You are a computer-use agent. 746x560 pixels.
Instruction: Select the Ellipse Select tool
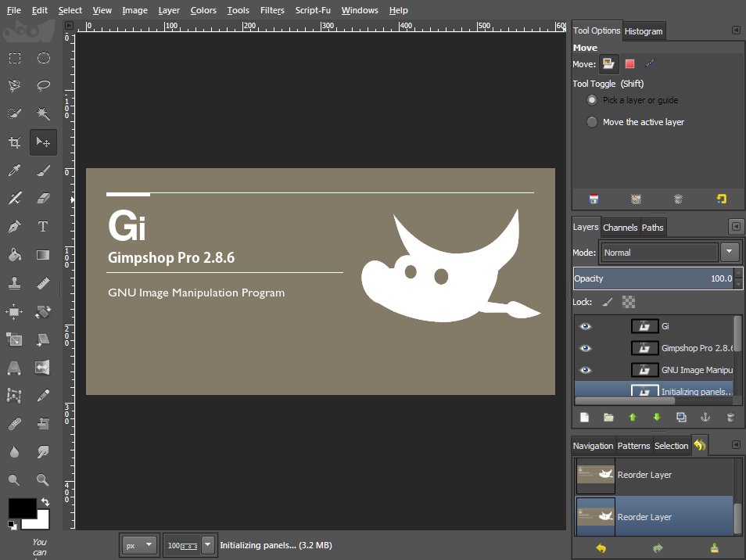[43, 58]
